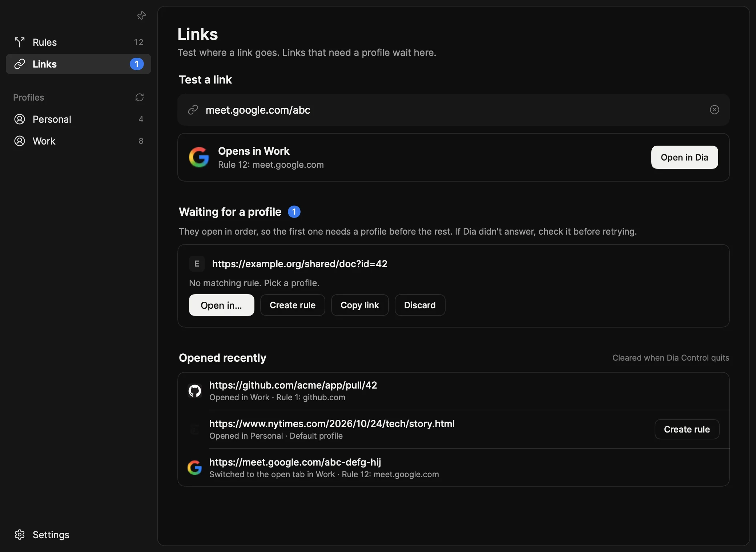
Task: Click the nytimes.com story.html URL
Action: [332, 423]
